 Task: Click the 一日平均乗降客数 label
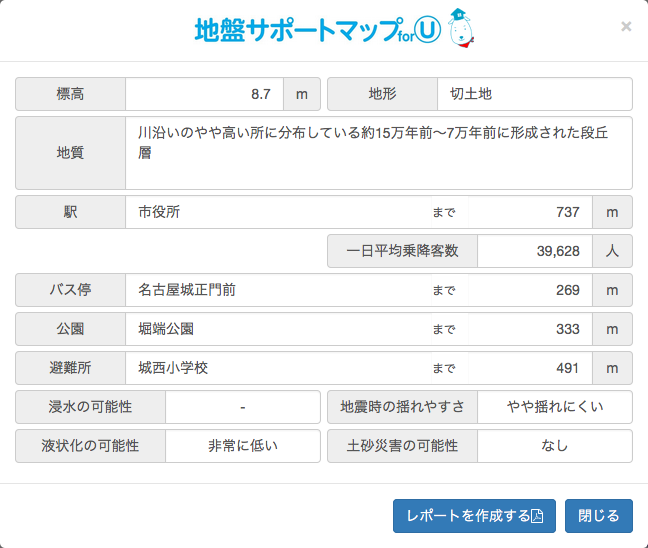click(403, 251)
